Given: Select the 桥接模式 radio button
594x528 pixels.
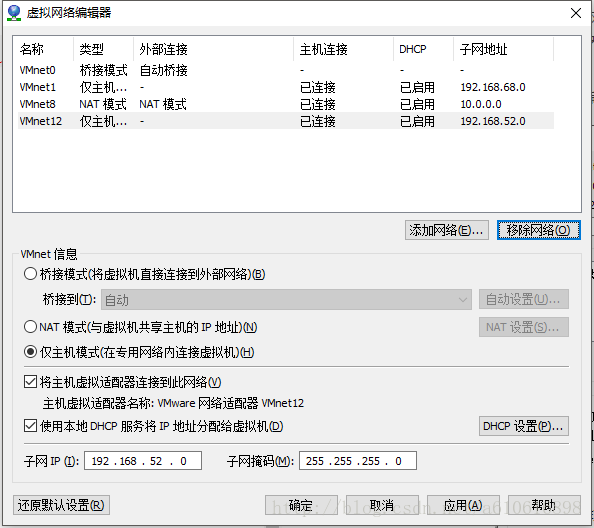Looking at the screenshot, I should click(x=30, y=274).
